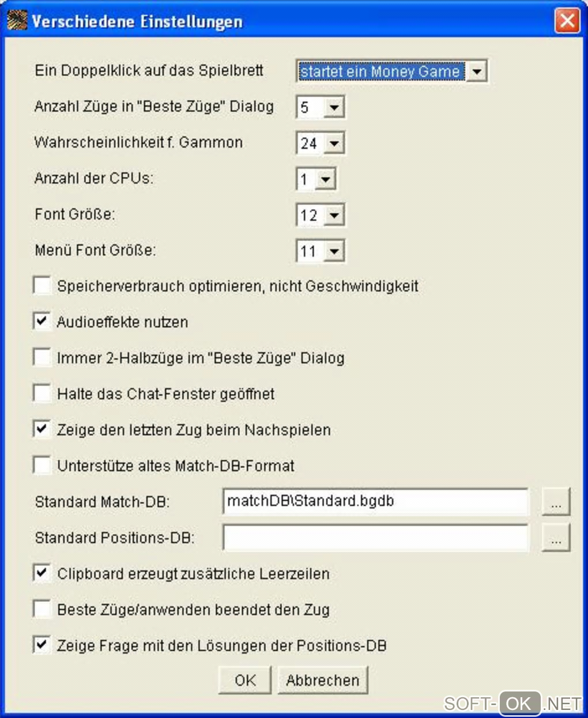Disable the Audioeffekte nutzen checkbox
The image size is (588, 718).
tap(42, 322)
